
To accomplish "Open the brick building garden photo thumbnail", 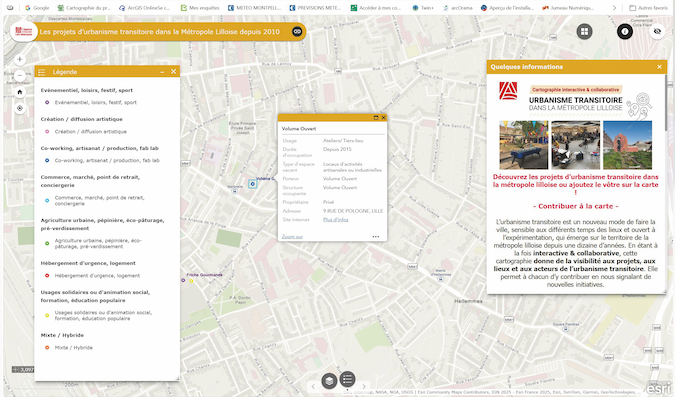I will [x=627, y=145].
